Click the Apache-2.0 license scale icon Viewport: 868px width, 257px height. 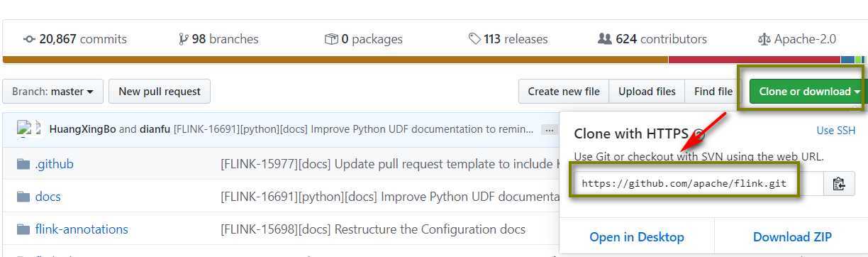764,39
